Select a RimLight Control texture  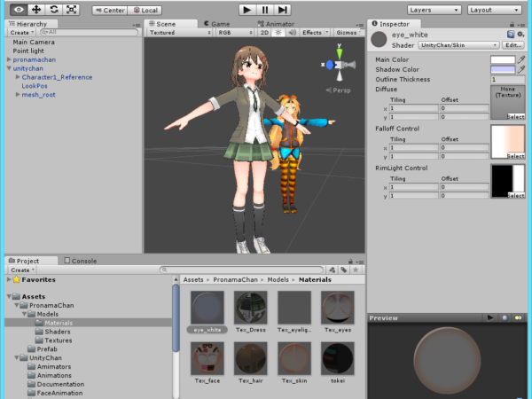[x=516, y=195]
